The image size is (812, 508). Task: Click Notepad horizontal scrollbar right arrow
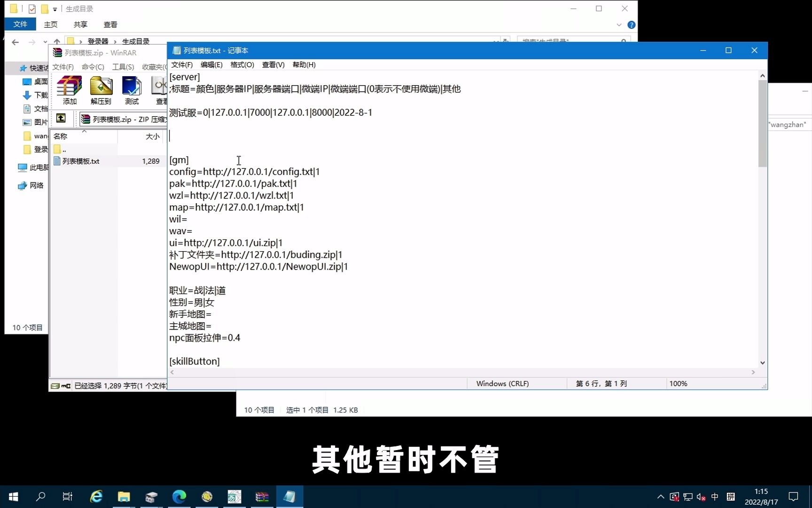[753, 372]
